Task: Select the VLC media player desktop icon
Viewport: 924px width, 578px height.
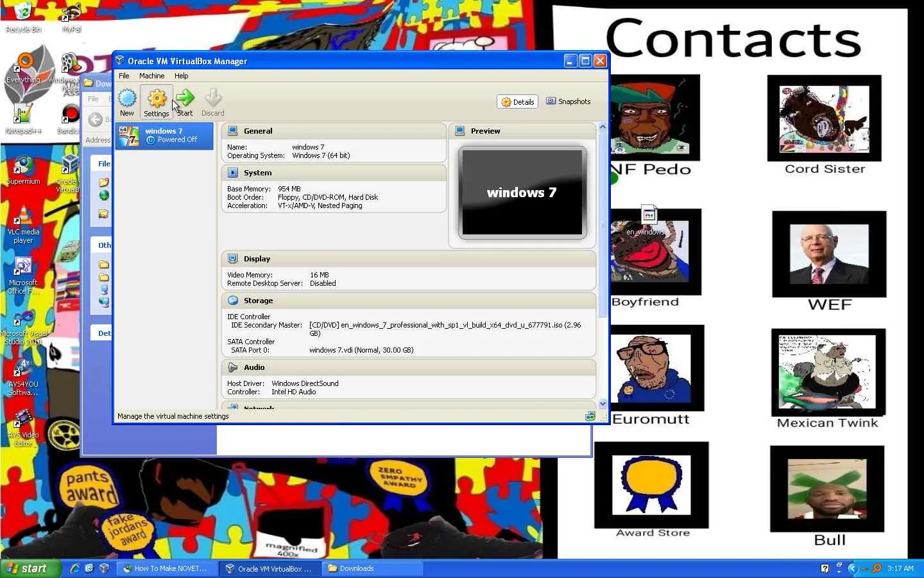Action: [23, 225]
